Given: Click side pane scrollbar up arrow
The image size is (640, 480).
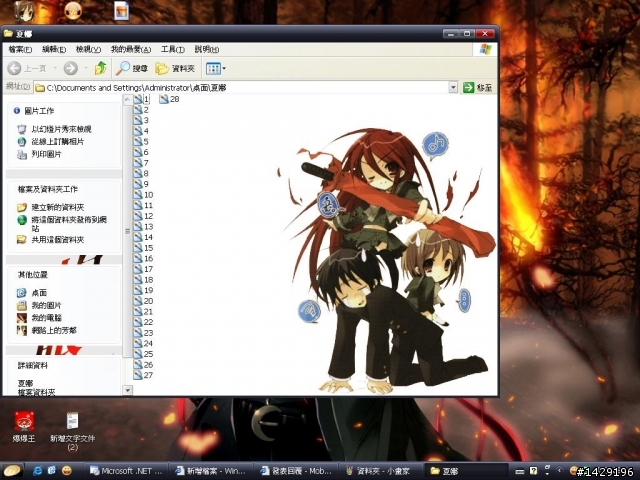Looking at the screenshot, I should tap(127, 100).
